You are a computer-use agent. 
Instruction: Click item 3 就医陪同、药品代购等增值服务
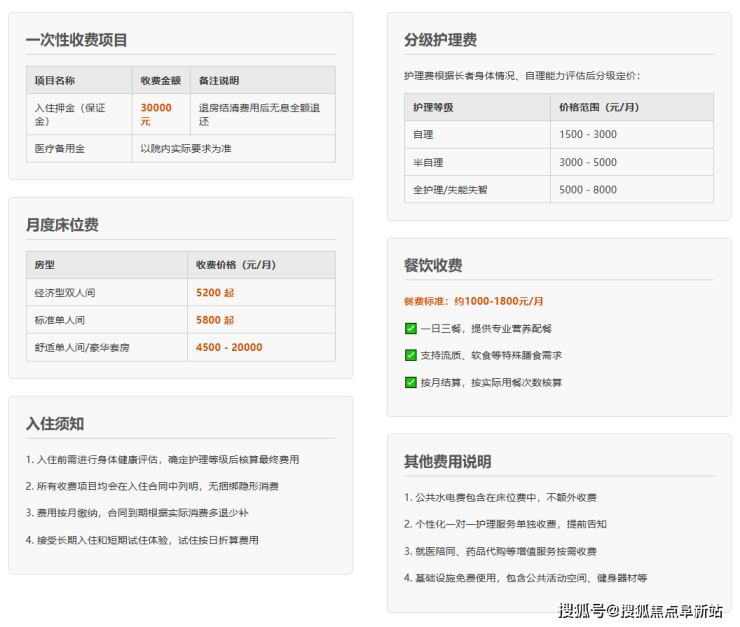point(500,552)
